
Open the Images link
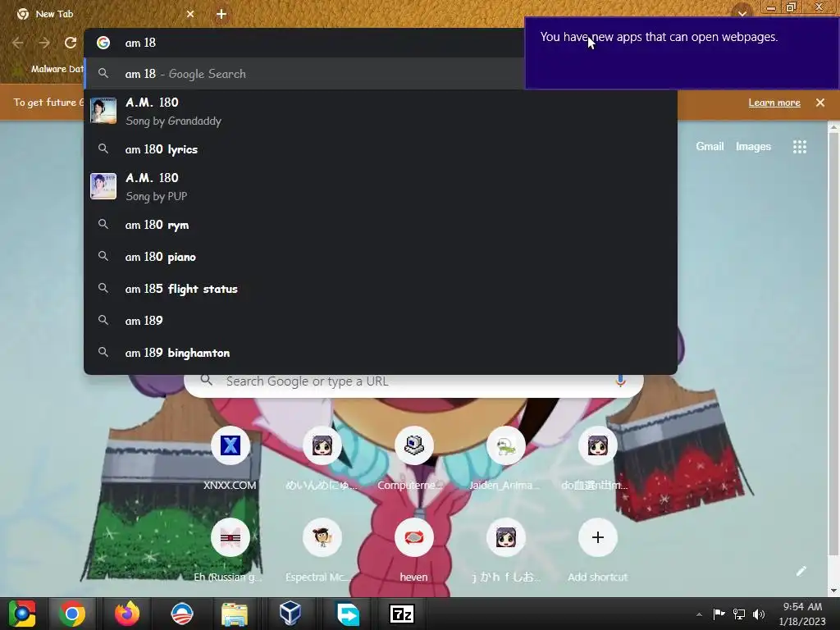pos(753,146)
